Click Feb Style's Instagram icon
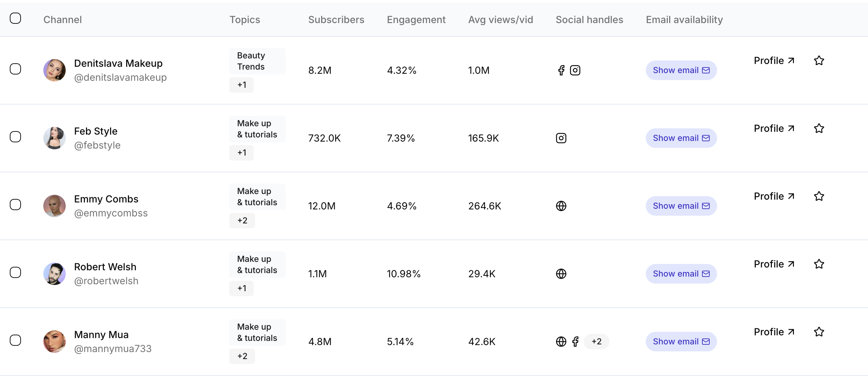868x379 pixels. [561, 138]
